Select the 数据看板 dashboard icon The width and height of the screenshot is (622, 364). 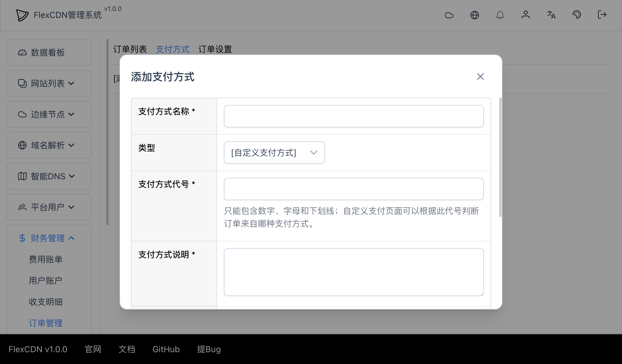tap(22, 52)
